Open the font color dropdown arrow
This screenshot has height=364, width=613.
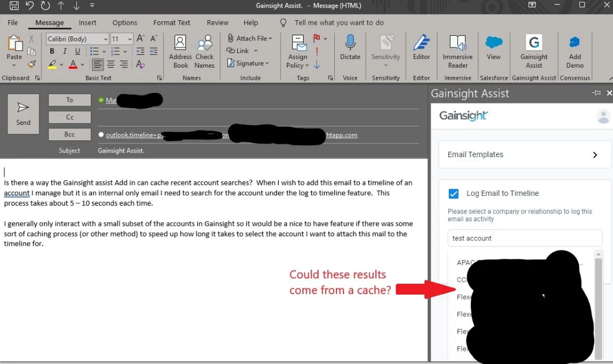pyautogui.click(x=83, y=65)
